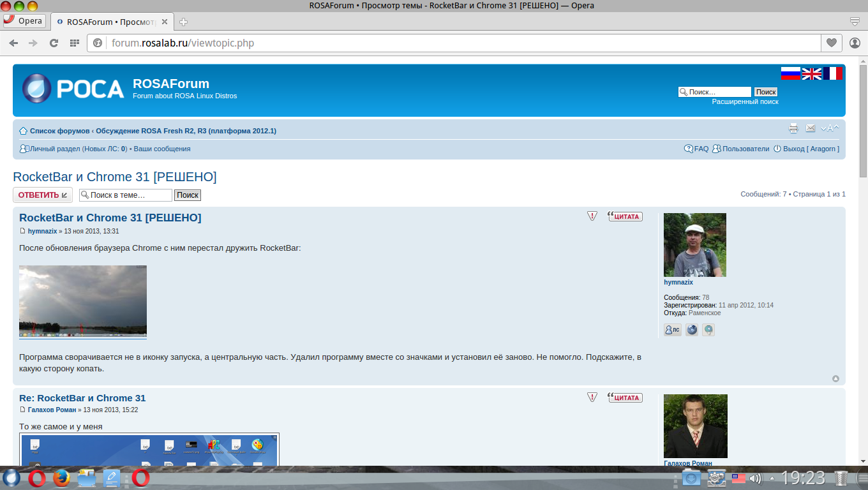Click the page scrollbar thumb
The height and width of the screenshot is (490, 868).
pyautogui.click(x=863, y=121)
